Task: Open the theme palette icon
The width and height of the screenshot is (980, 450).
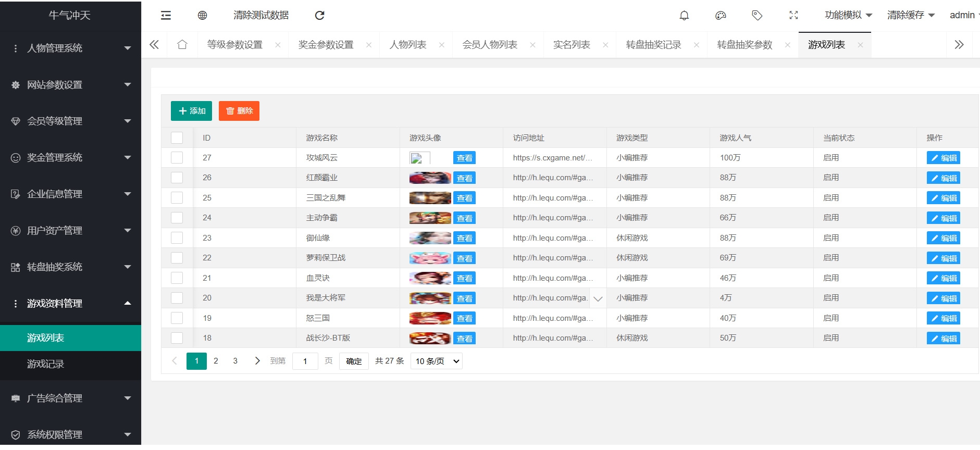Action: point(721,16)
